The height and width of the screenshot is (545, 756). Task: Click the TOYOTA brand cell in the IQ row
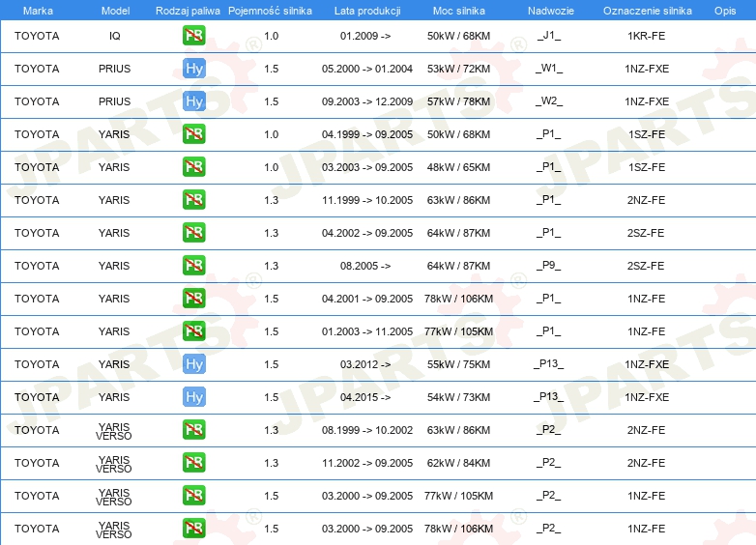coord(37,36)
